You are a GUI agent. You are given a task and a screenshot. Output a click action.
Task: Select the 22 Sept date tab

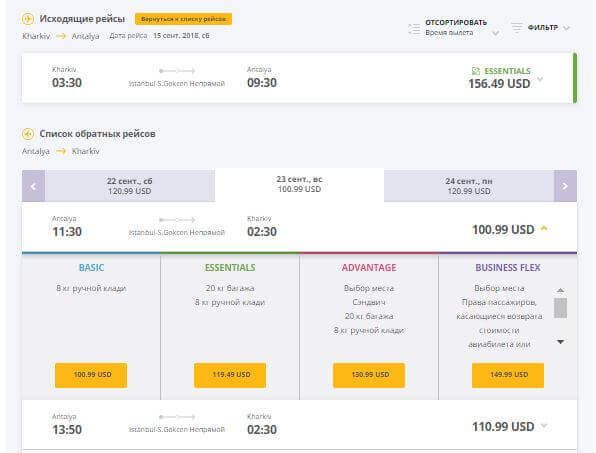pyautogui.click(x=130, y=186)
